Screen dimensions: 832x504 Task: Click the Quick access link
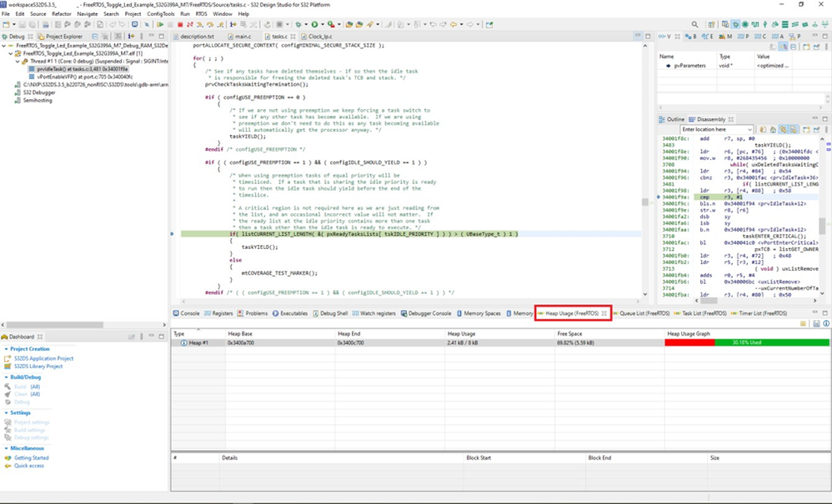click(x=29, y=466)
